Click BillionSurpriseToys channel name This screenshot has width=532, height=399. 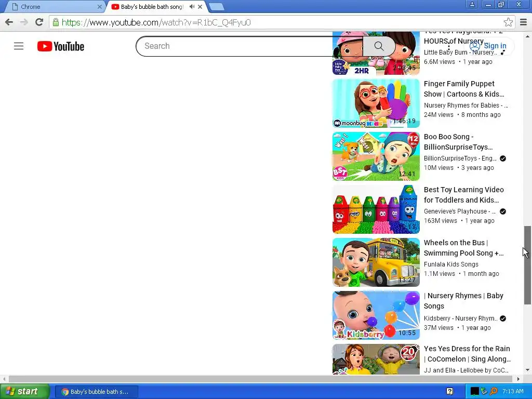[x=460, y=158]
